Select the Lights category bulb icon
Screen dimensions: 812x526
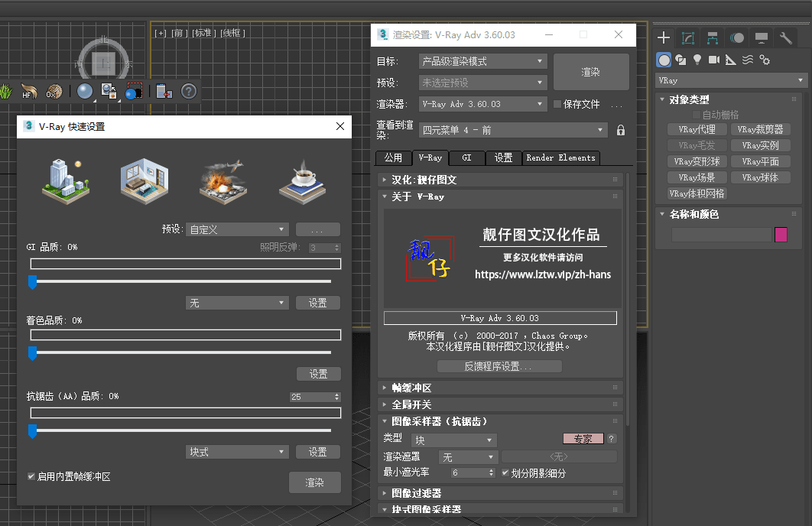coord(697,60)
